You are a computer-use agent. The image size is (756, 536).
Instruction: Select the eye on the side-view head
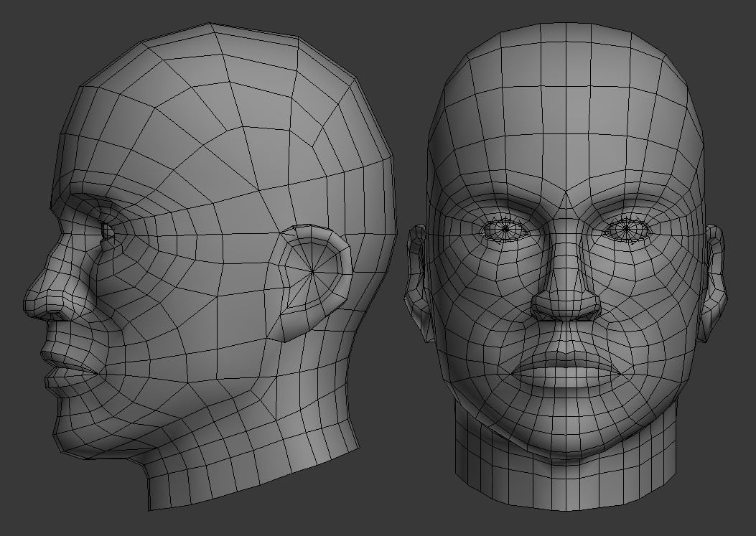click(107, 231)
